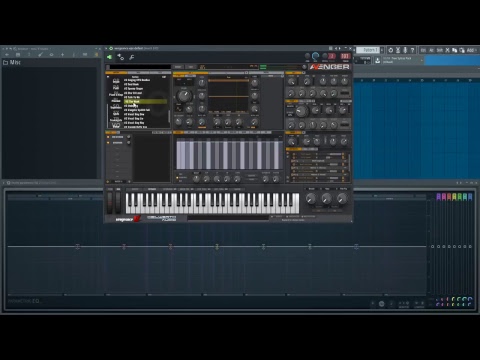Click the back arrow icon in browser toolbar

(x=7, y=54)
